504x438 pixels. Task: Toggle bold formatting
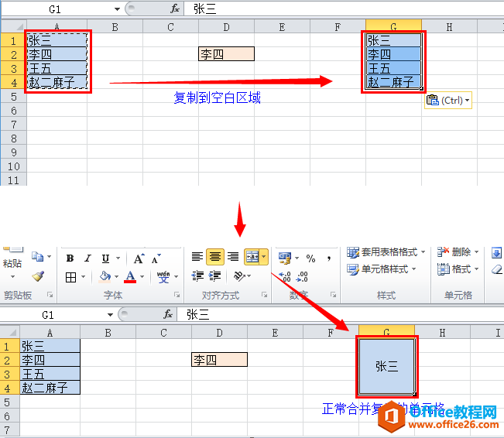pyautogui.click(x=70, y=258)
